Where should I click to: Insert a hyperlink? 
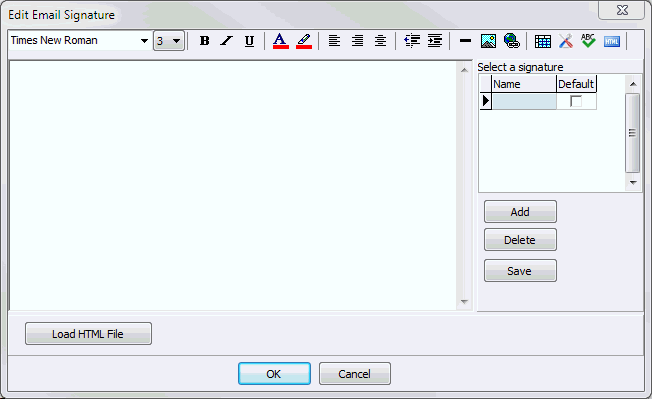pos(511,41)
